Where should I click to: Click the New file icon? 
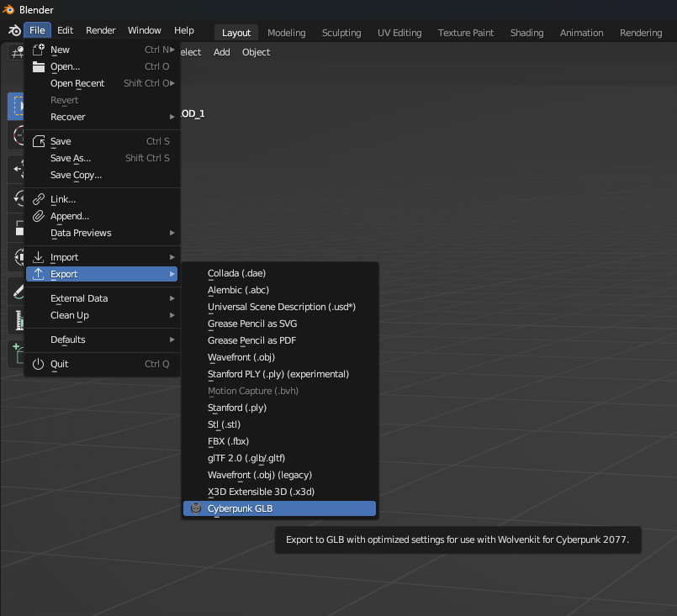click(x=38, y=50)
